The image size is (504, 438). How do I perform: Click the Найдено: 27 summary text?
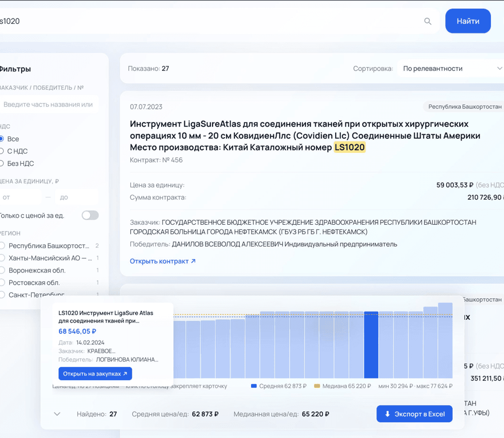tap(97, 414)
